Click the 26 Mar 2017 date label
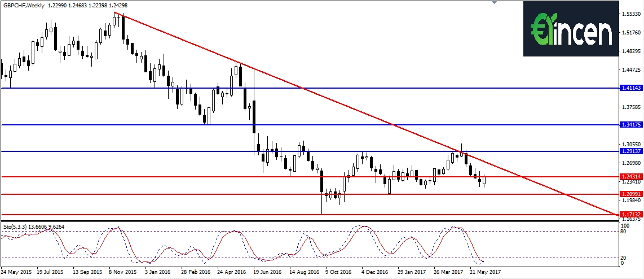The height and width of the screenshot is (279, 644). 448,272
